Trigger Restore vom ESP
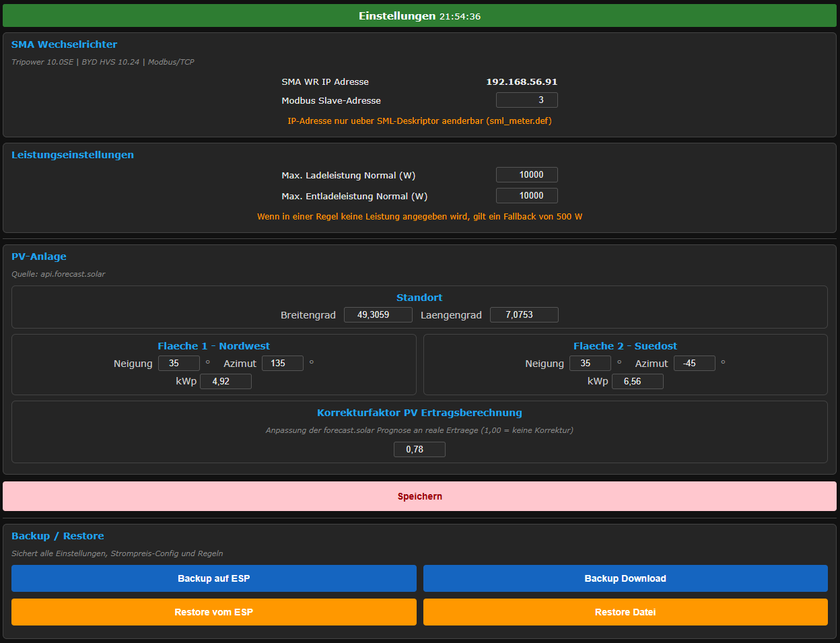Screen dimensions: 840x643 click(x=214, y=612)
